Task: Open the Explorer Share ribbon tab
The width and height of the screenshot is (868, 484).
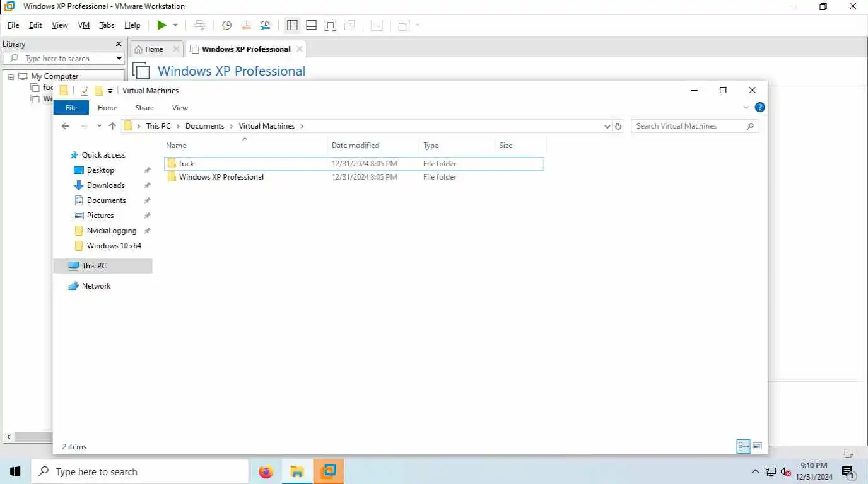Action: click(144, 108)
